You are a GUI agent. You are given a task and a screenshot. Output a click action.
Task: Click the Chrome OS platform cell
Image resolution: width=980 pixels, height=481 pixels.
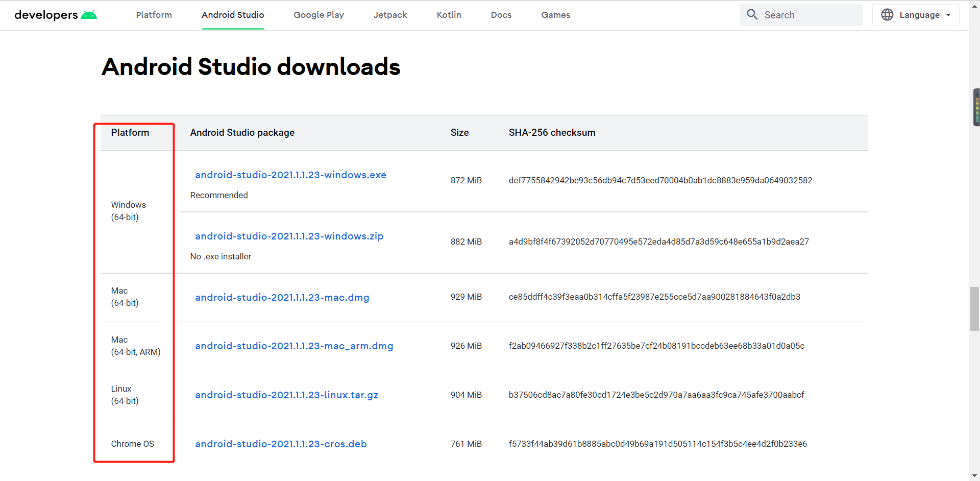[x=132, y=444]
